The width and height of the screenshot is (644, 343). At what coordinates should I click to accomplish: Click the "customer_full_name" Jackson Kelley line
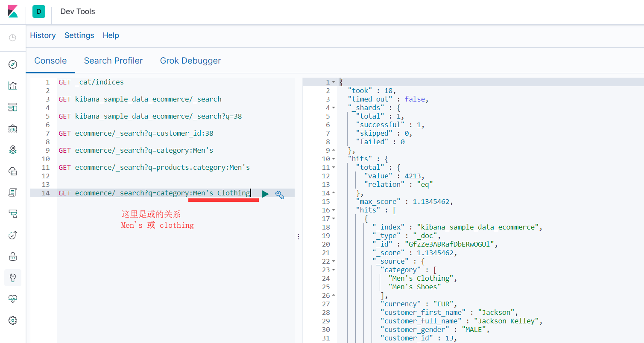pos(462,321)
